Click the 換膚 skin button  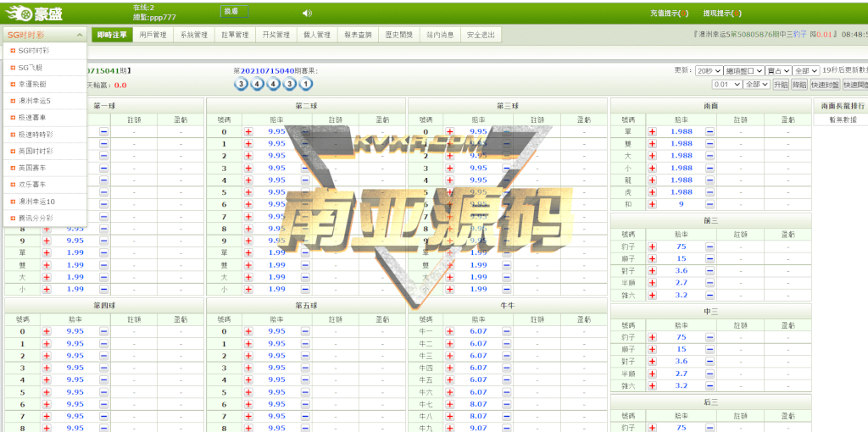click(234, 12)
